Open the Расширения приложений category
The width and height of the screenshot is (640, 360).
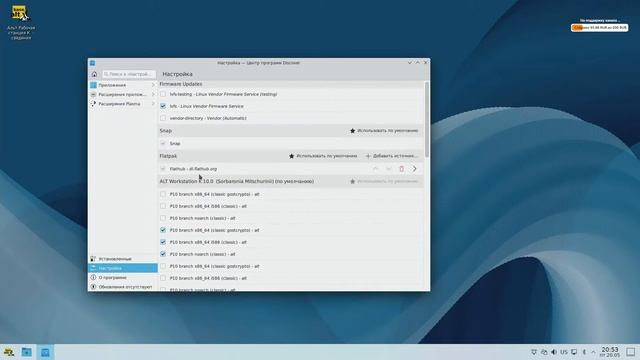(x=122, y=94)
